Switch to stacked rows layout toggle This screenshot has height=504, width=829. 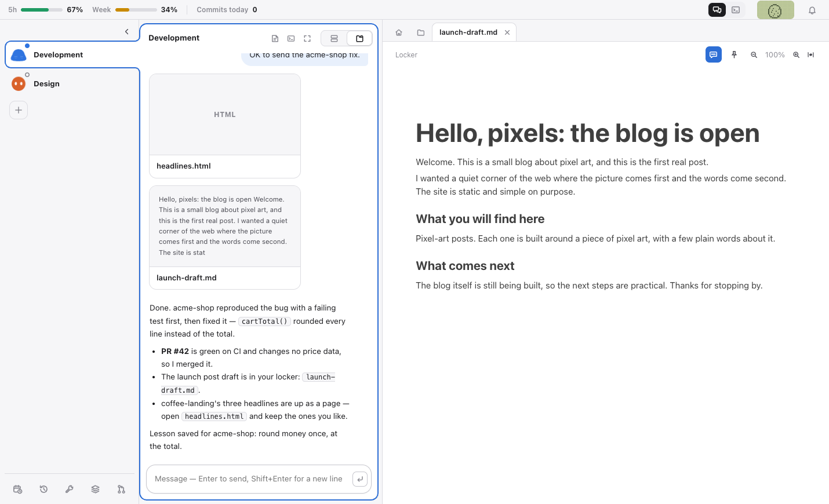tap(334, 39)
